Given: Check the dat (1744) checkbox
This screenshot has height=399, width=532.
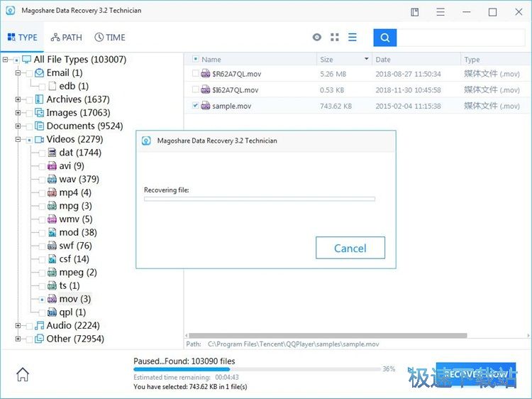Looking at the screenshot, I should [42, 153].
